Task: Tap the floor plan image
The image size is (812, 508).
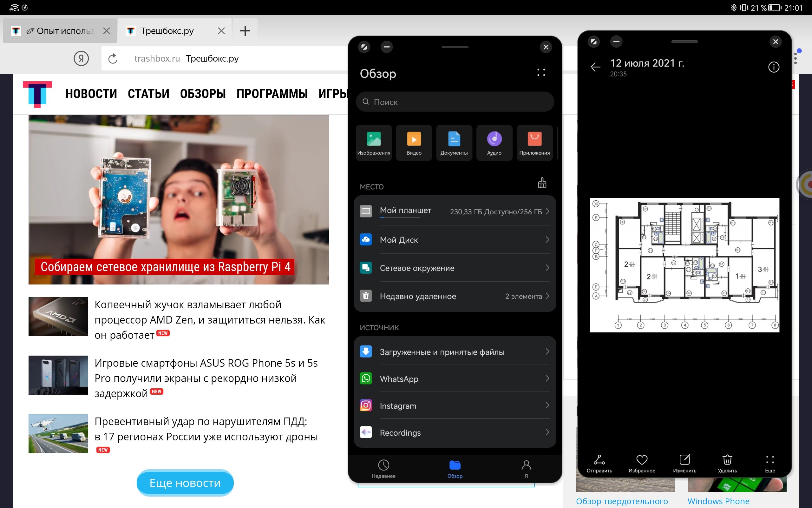Action: pyautogui.click(x=684, y=265)
